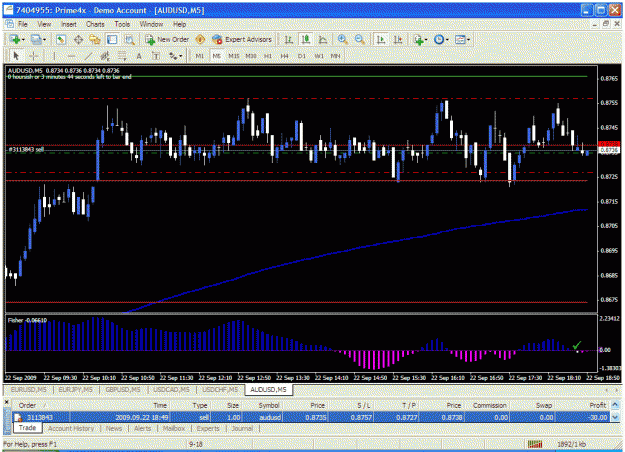This screenshot has height=452, width=625.
Task: Click the New Order button
Action: pos(167,39)
